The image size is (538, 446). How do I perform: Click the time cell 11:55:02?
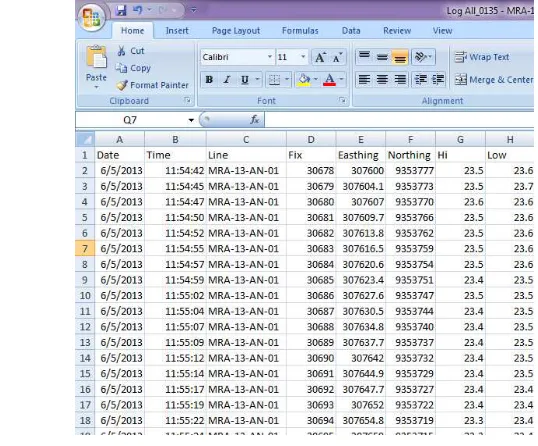pos(175,295)
